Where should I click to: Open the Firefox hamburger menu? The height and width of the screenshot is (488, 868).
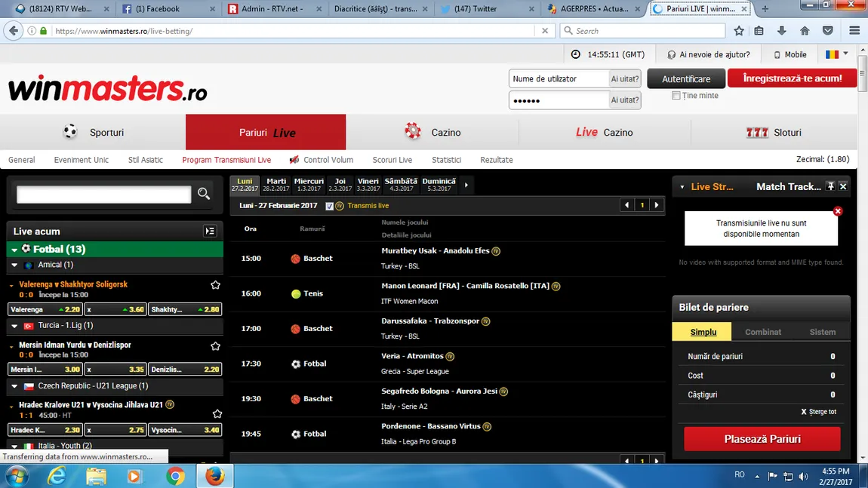point(854,31)
